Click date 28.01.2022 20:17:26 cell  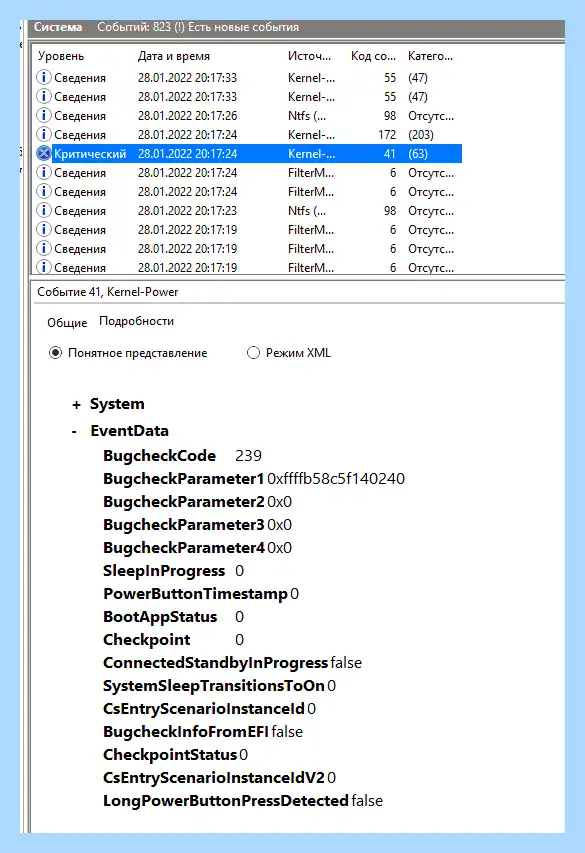(x=187, y=116)
